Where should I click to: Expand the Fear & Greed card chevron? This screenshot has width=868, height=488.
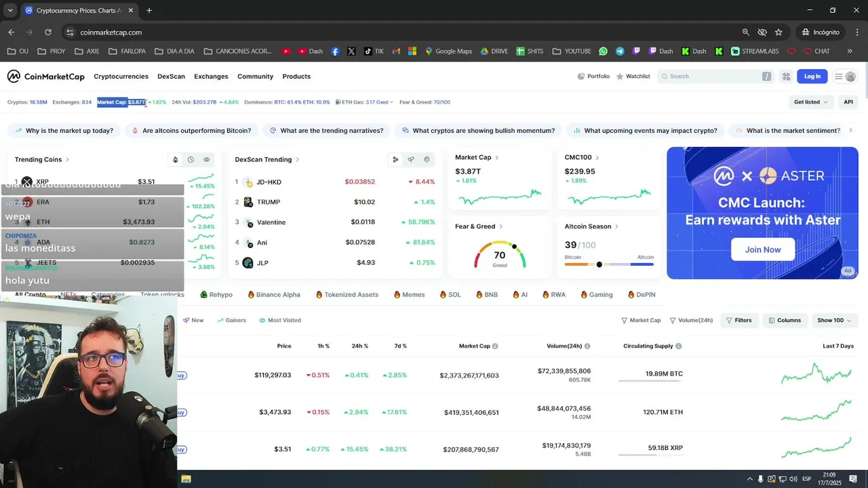501,226
